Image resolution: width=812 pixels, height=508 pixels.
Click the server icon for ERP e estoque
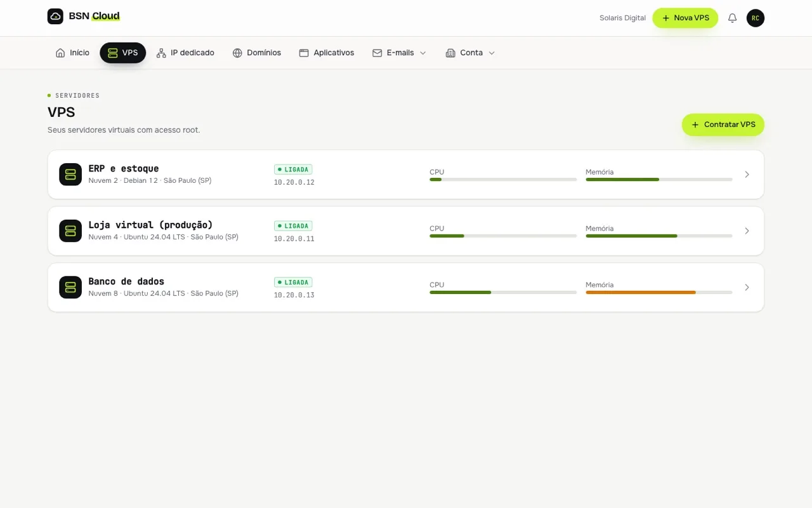[70, 175]
